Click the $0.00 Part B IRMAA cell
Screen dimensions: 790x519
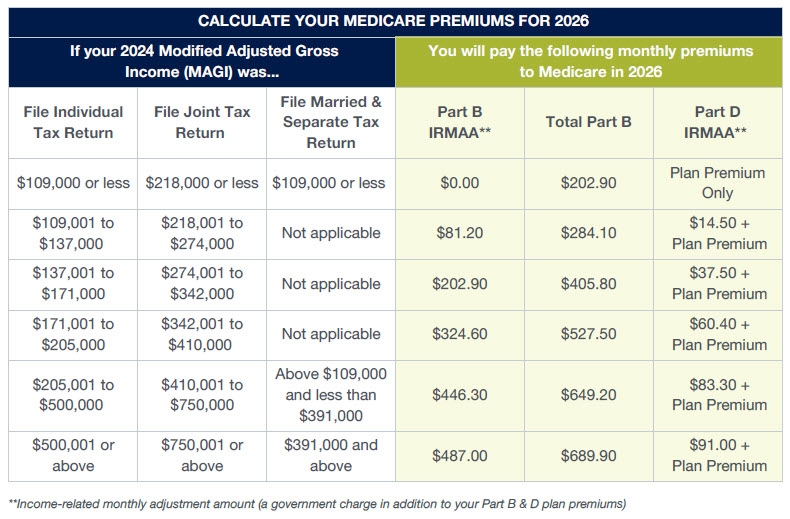coord(460,183)
